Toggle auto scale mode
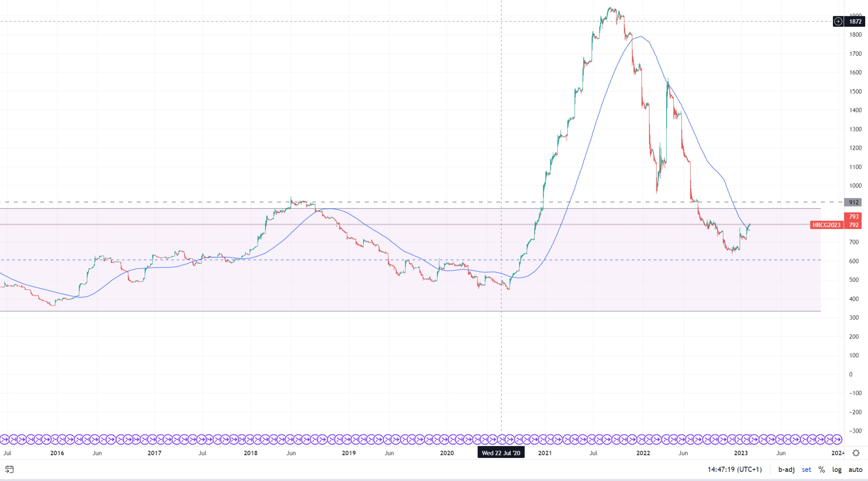 (x=855, y=469)
